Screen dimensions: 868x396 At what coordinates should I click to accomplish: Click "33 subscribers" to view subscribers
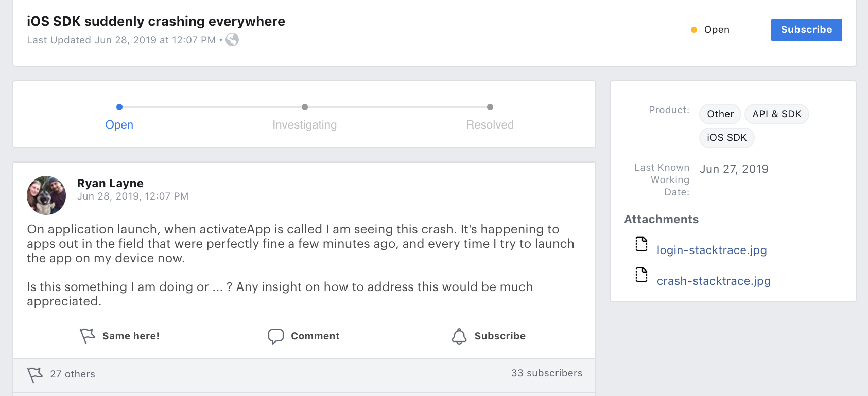click(546, 373)
